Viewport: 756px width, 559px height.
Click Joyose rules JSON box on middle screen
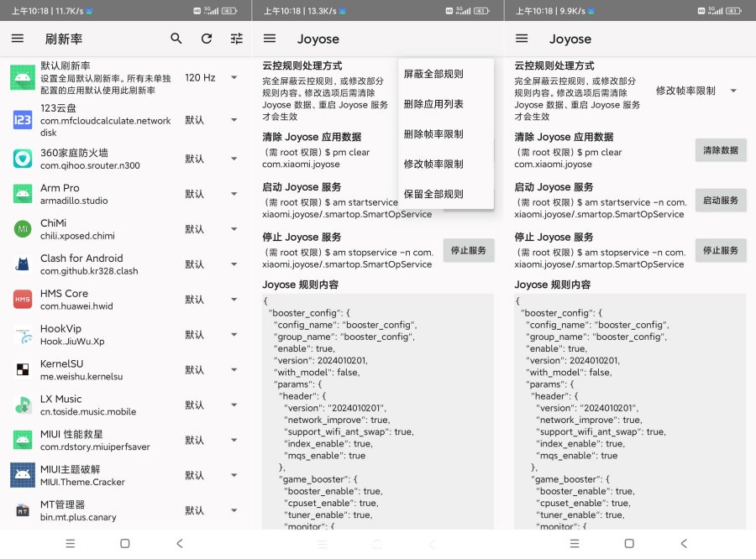[x=378, y=411]
